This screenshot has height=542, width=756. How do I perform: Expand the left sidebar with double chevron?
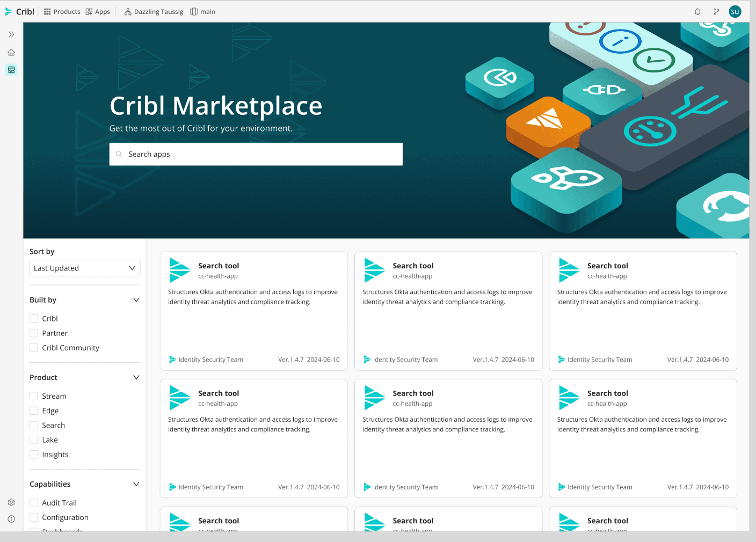tap(11, 34)
